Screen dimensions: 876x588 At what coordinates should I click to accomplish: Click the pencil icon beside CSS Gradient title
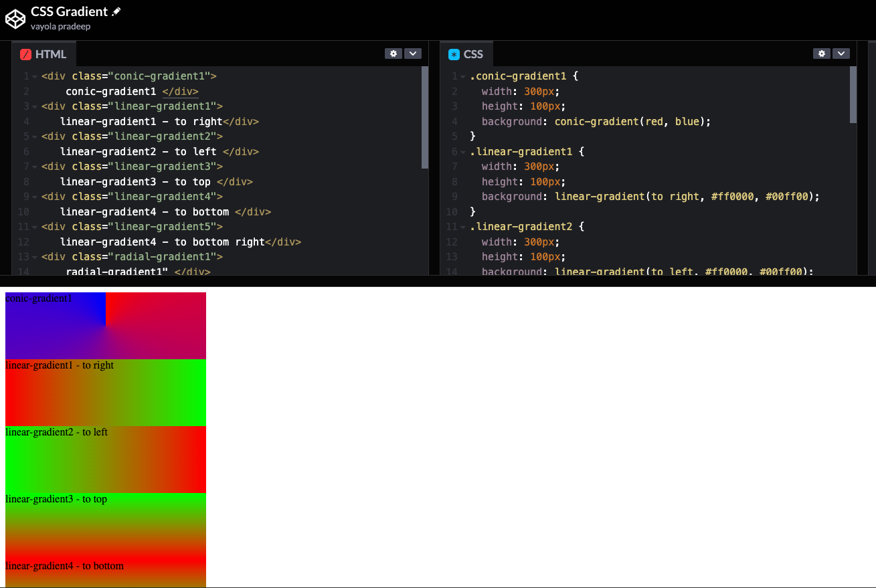[x=116, y=12]
